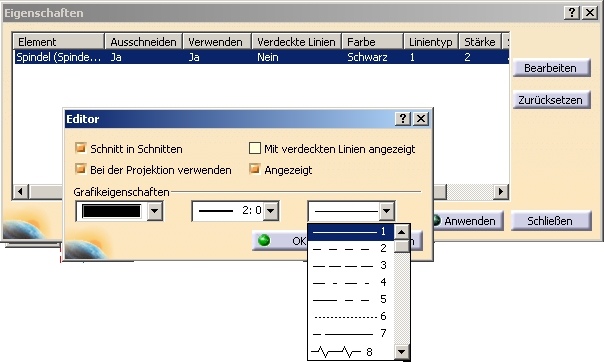
Task: Open help in the Eigenschaften title bar
Action: point(572,13)
